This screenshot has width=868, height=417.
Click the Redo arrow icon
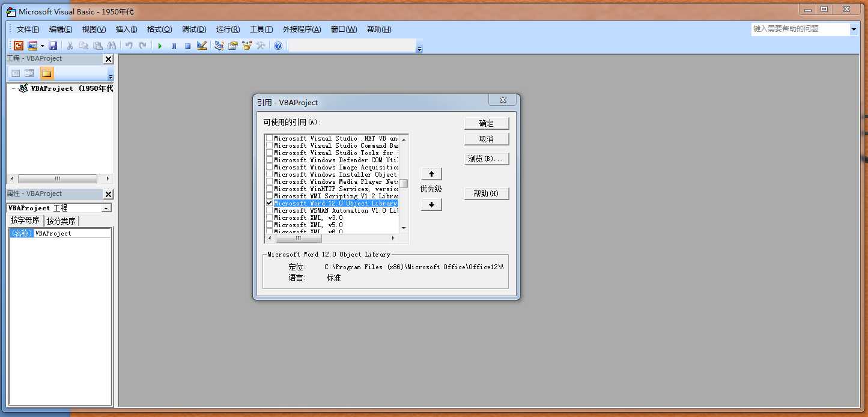point(142,46)
